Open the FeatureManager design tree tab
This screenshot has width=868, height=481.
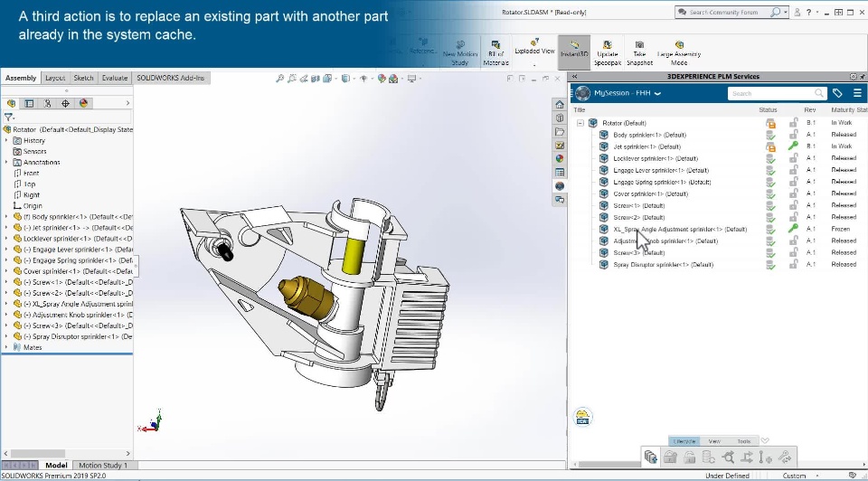pos(11,103)
